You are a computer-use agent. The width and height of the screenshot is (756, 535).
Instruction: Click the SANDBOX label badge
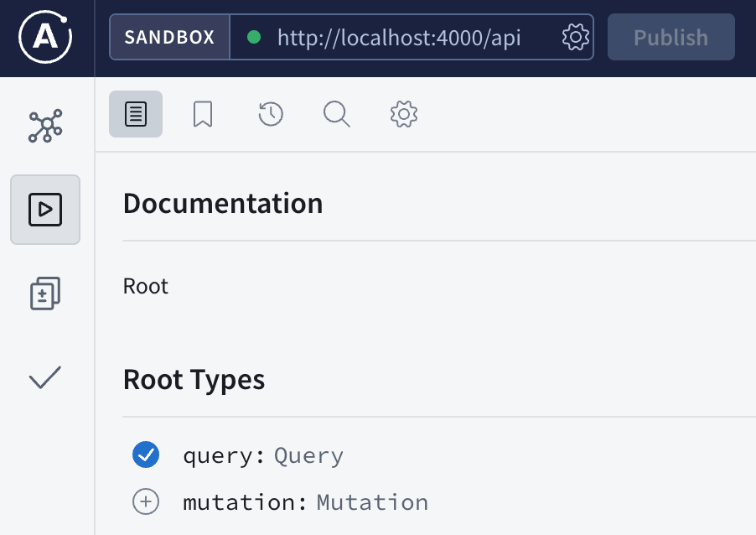170,38
